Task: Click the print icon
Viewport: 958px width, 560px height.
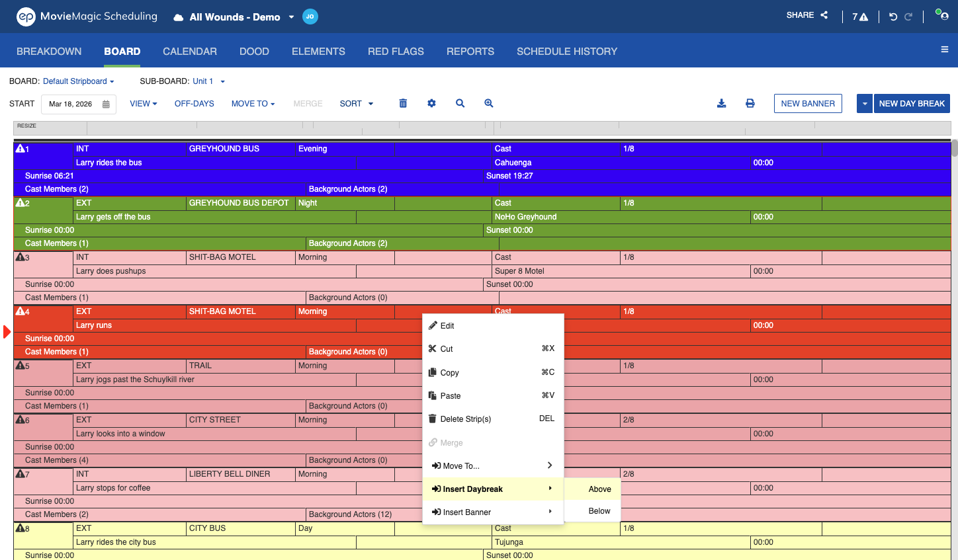Action: (750, 103)
